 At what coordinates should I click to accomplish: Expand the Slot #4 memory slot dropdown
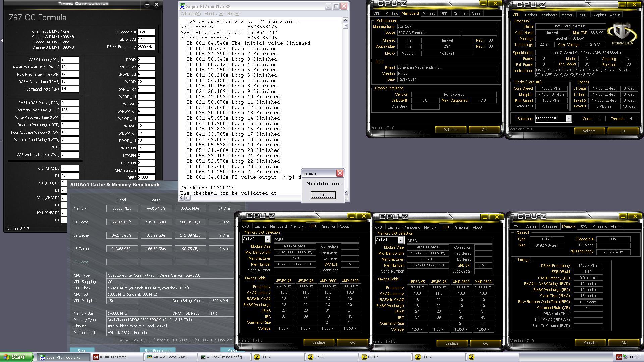point(400,240)
